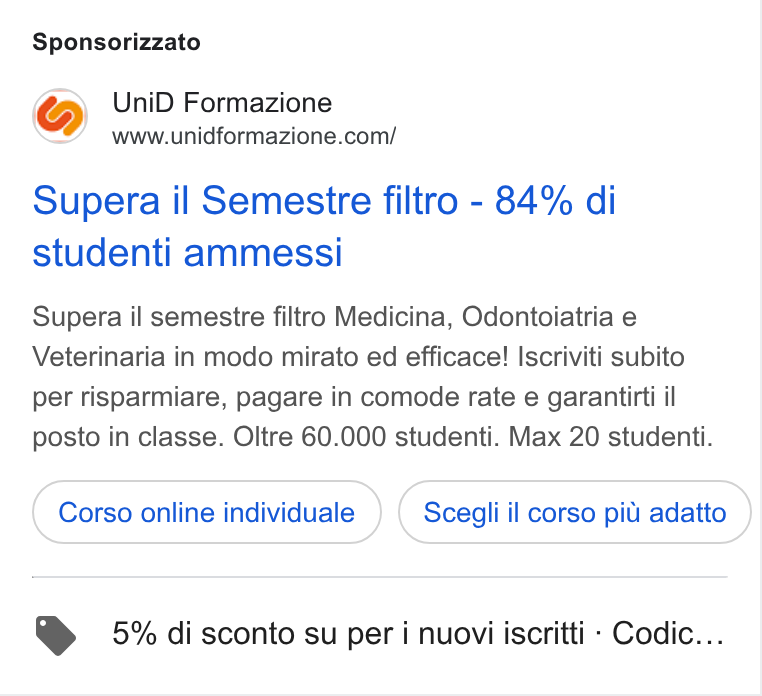The width and height of the screenshot is (762, 696).
Task: Choose the "Scegli il corso più adatto" chip
Action: pos(575,512)
